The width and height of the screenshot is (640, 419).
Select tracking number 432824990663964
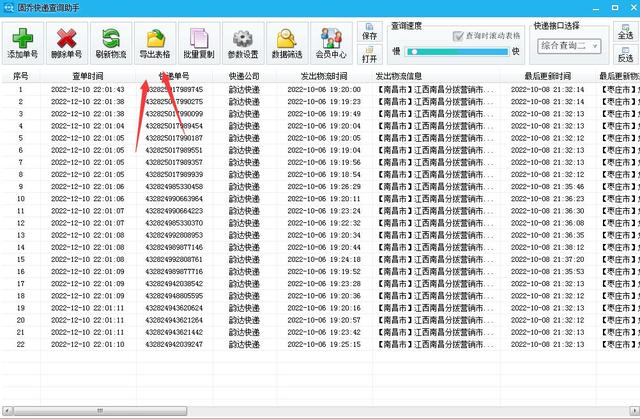pyautogui.click(x=174, y=199)
